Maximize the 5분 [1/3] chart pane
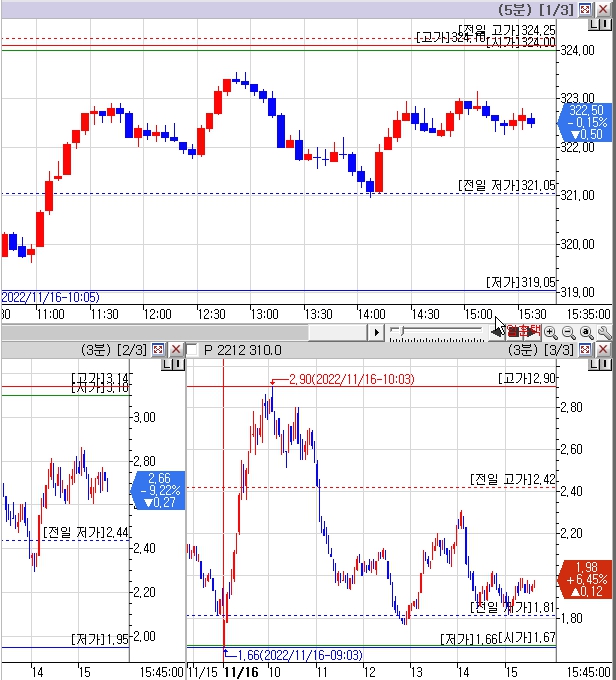The height and width of the screenshot is (680, 616). [585, 9]
